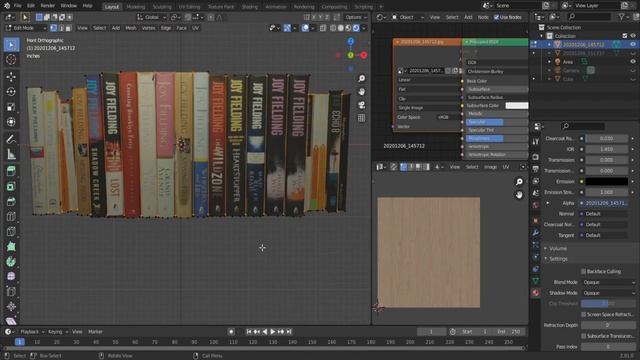Select the Poly Build tool
640x360 pixels.
11,247
